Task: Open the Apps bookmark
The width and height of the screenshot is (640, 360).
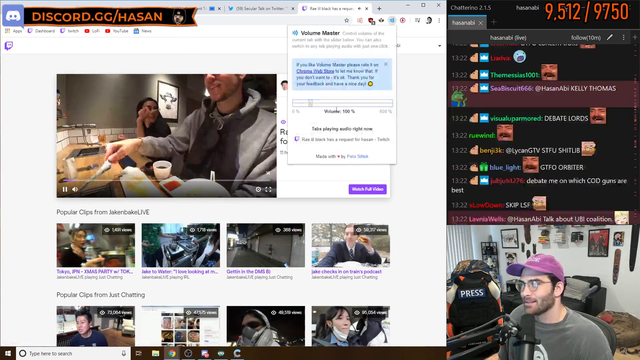Action: click(13, 31)
